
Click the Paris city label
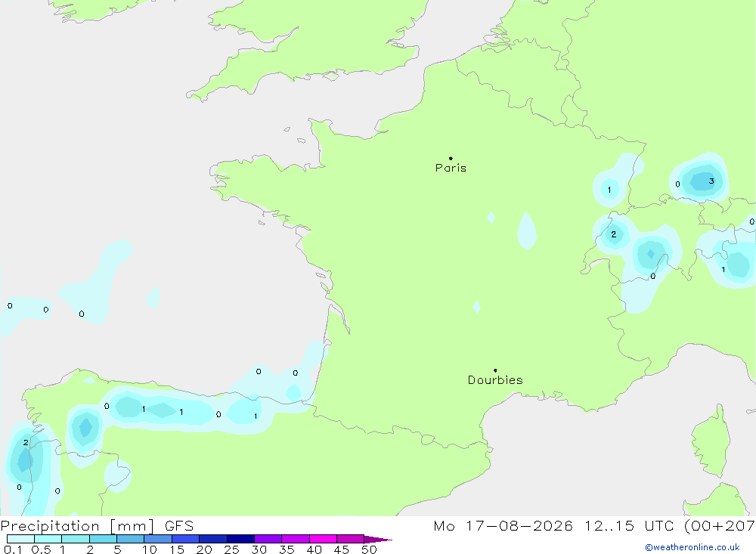(451, 168)
